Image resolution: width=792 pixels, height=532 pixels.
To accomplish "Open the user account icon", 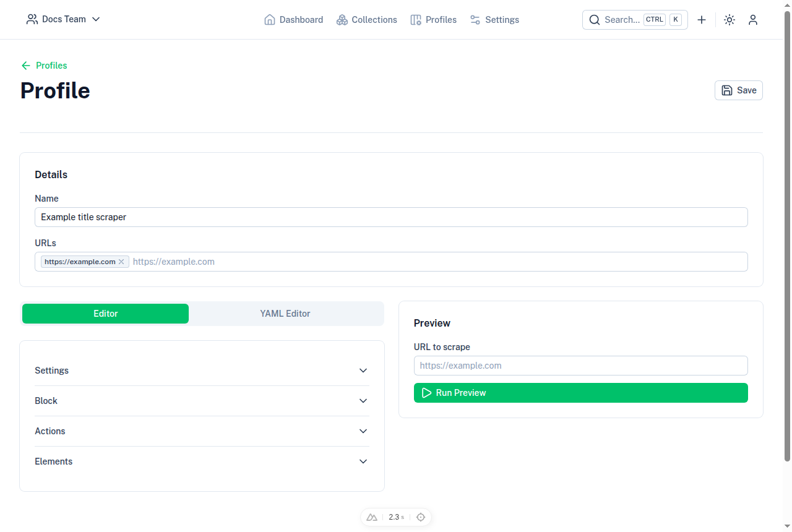I will tap(753, 20).
